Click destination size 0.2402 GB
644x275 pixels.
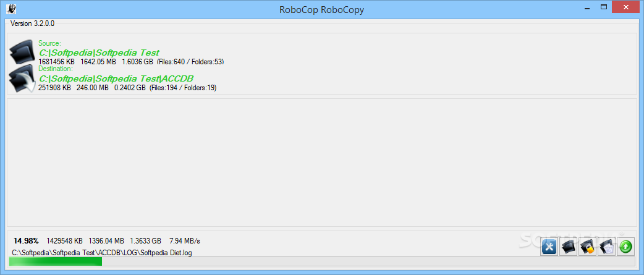[x=130, y=87]
